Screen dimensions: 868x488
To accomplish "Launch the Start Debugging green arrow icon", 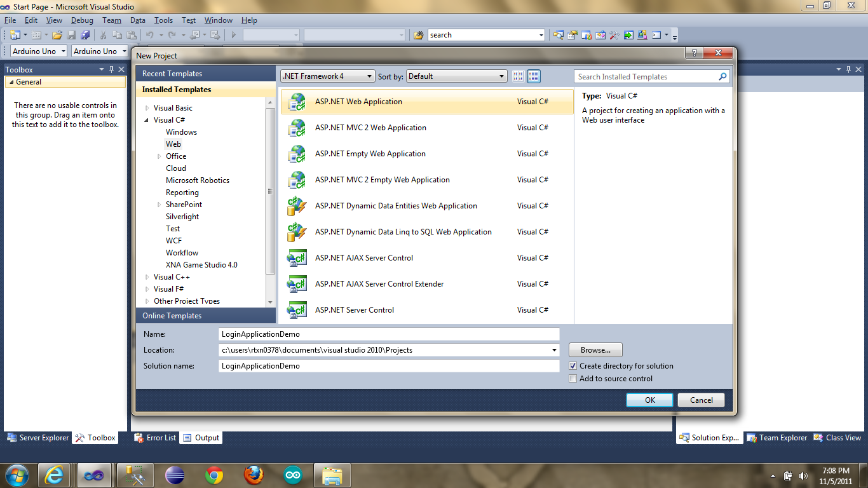I will click(x=233, y=35).
